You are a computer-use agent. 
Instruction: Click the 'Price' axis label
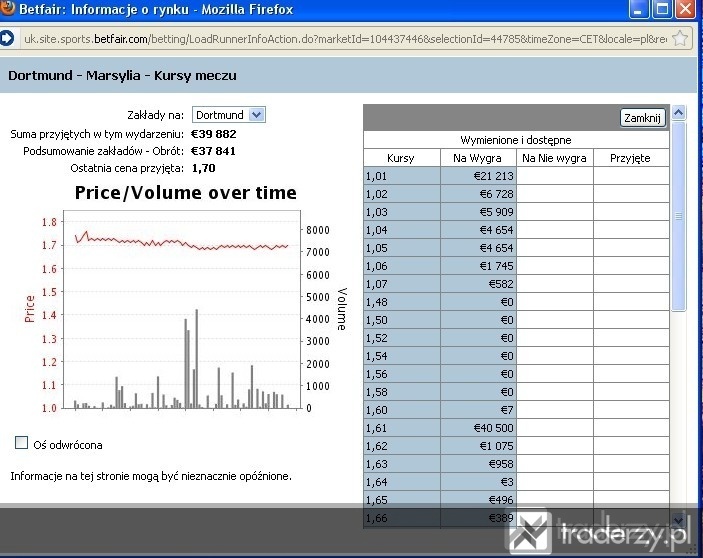(30, 309)
